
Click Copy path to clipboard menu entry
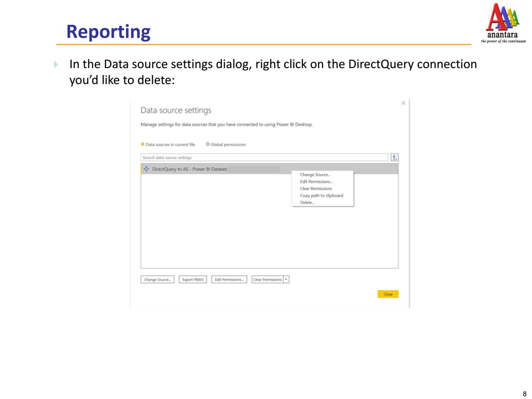(321, 195)
